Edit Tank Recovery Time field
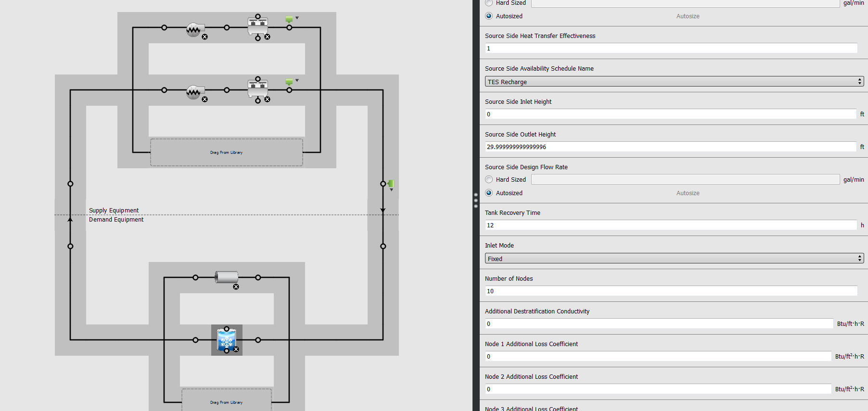This screenshot has height=411, width=868. (x=671, y=225)
